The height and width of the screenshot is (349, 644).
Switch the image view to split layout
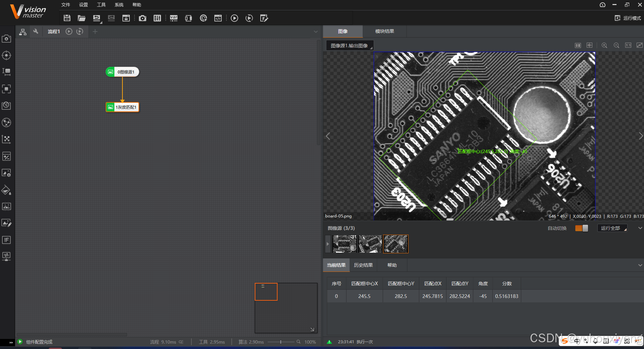coord(578,45)
